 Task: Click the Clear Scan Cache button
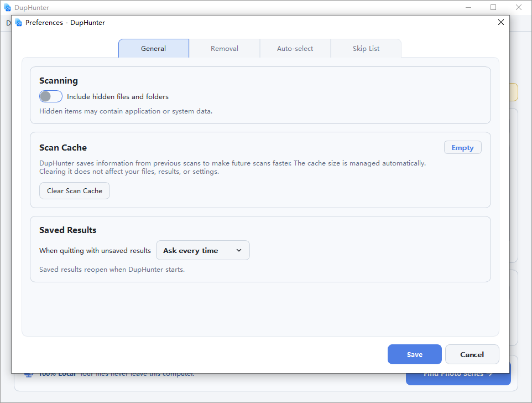click(75, 191)
